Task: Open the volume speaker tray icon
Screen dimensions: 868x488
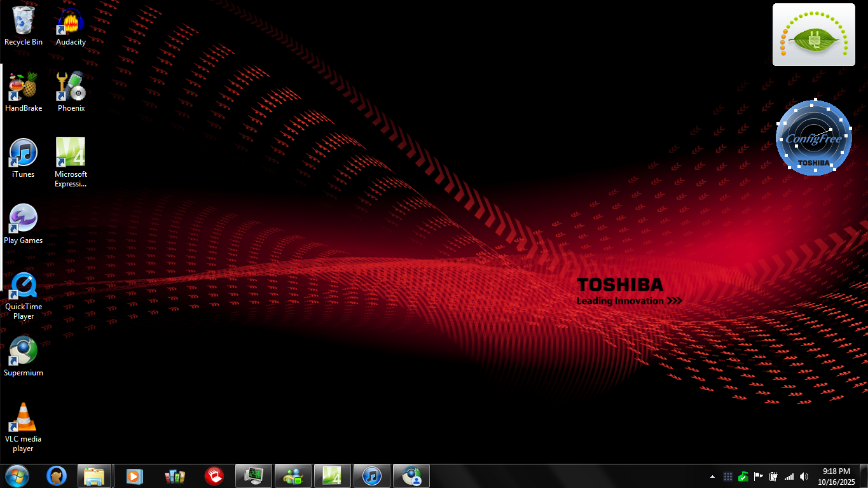Action: (804, 477)
